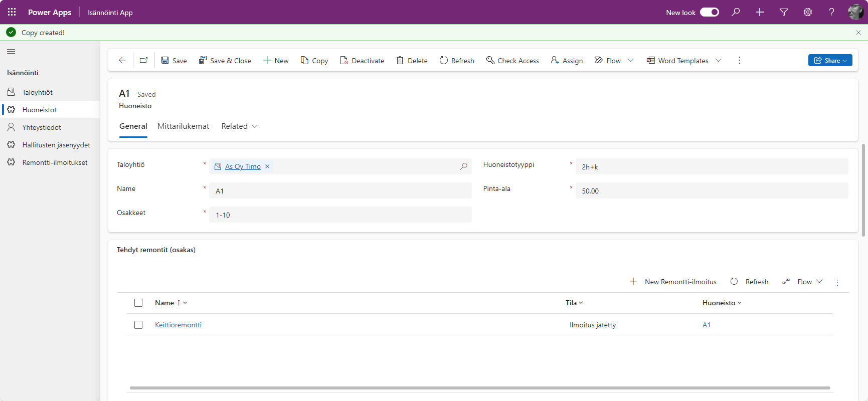Click the Save & Close button
The height and width of the screenshot is (401, 868).
pyautogui.click(x=225, y=60)
